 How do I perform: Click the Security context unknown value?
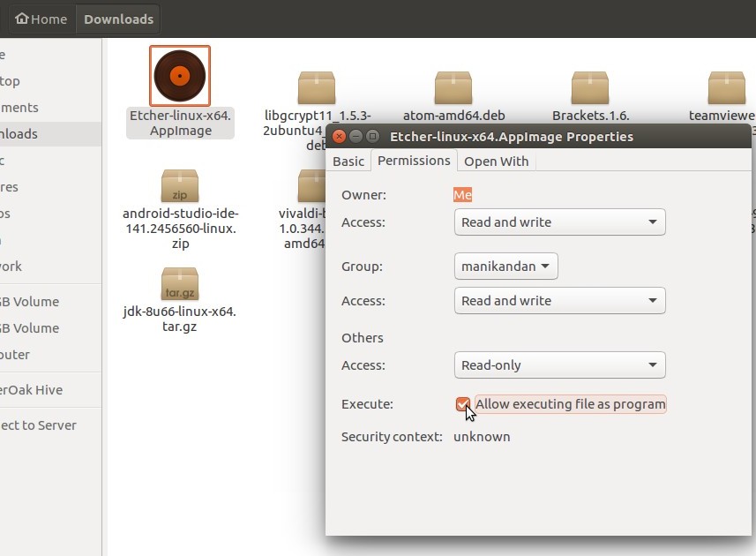tap(482, 437)
